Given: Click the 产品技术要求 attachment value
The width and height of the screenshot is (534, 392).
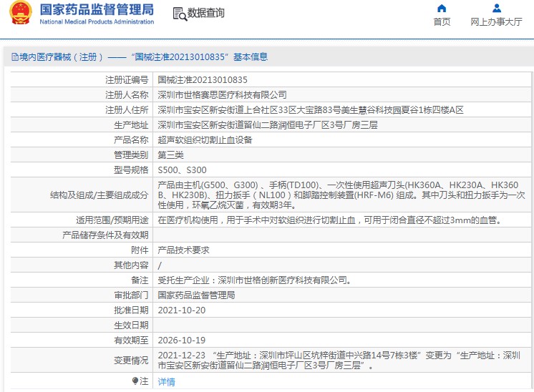Looking at the screenshot, I should tap(183, 250).
